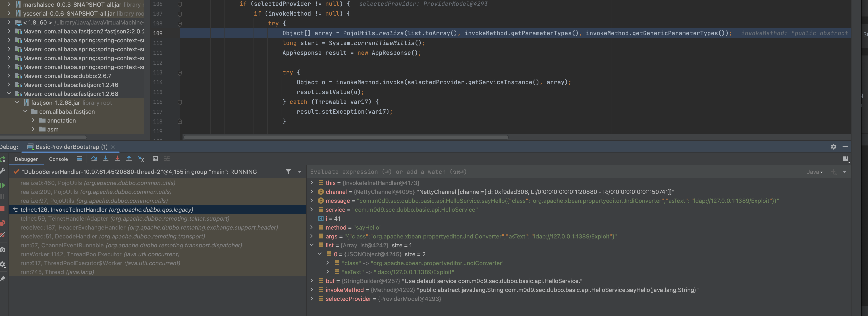Click the red Force Step Into icon

pyautogui.click(x=117, y=159)
